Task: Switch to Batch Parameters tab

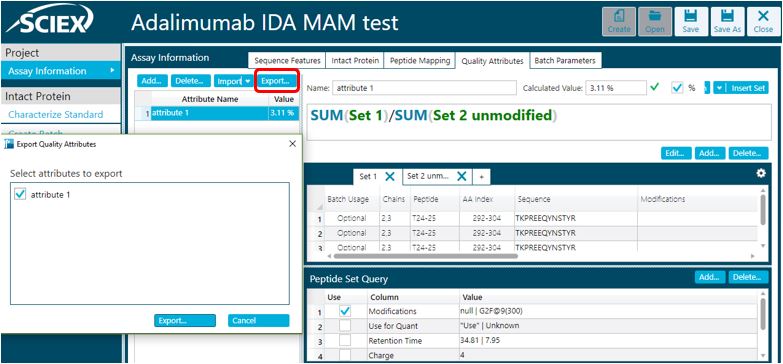Action: pyautogui.click(x=565, y=60)
